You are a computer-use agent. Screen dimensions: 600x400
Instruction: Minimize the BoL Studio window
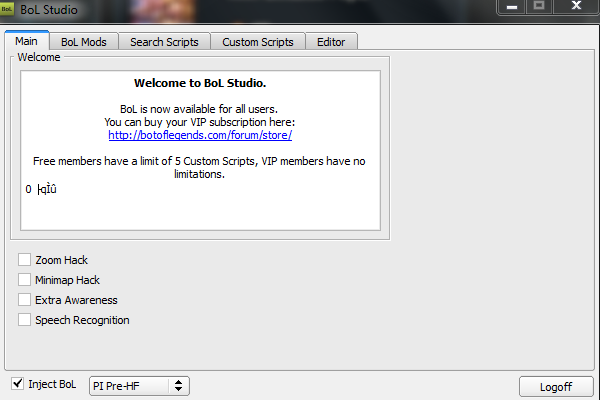512,7
